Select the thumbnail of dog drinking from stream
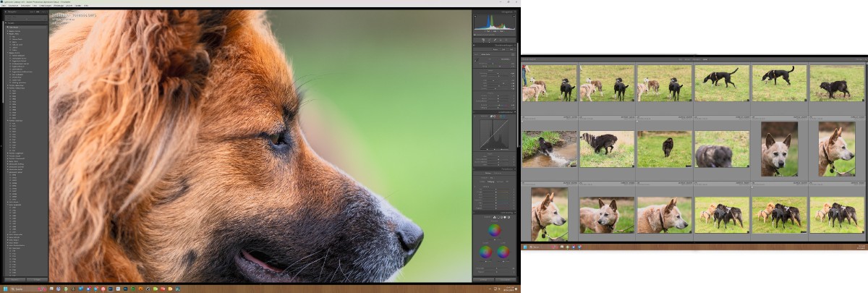868x293 pixels. click(x=550, y=148)
